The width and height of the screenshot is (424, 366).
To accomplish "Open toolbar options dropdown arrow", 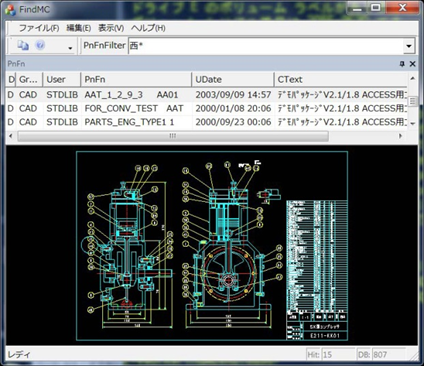I will 70,48.
